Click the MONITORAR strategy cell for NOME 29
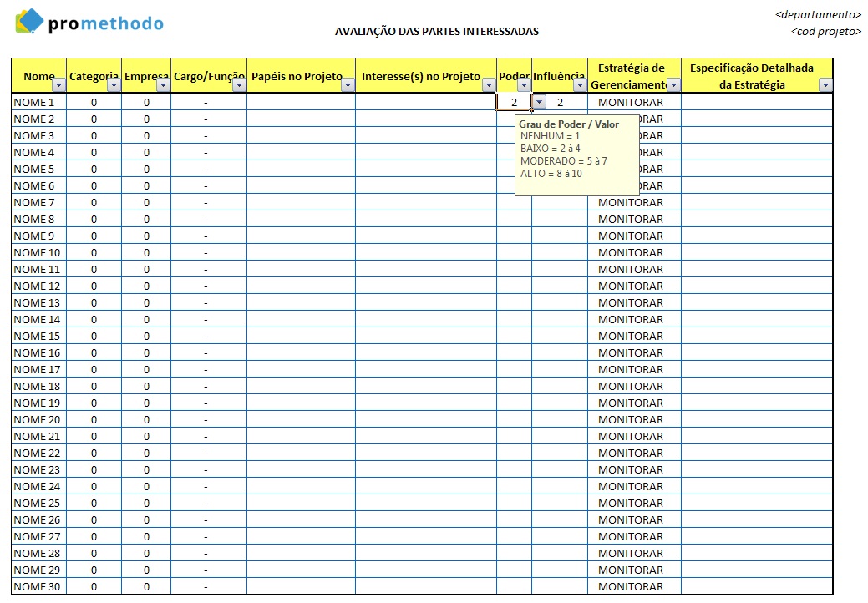868x603 pixels. (x=634, y=570)
